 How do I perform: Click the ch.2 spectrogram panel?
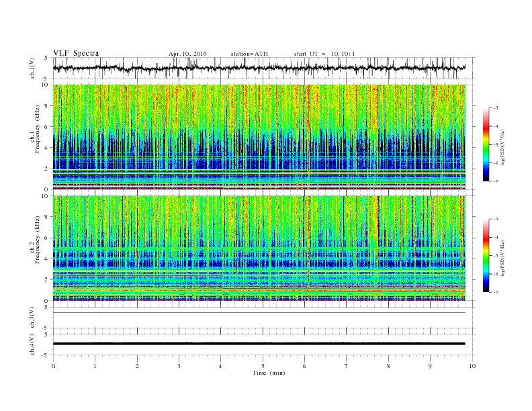click(x=259, y=248)
